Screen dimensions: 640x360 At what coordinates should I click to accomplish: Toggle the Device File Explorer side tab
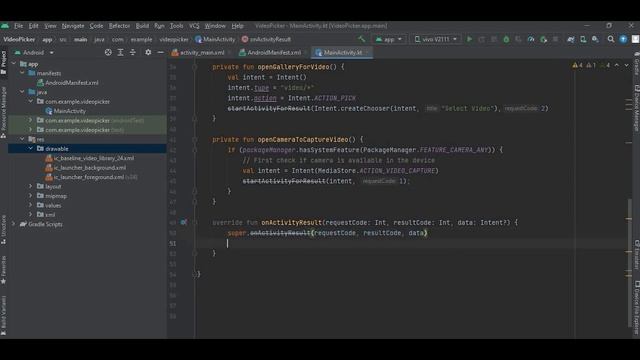pos(636,308)
